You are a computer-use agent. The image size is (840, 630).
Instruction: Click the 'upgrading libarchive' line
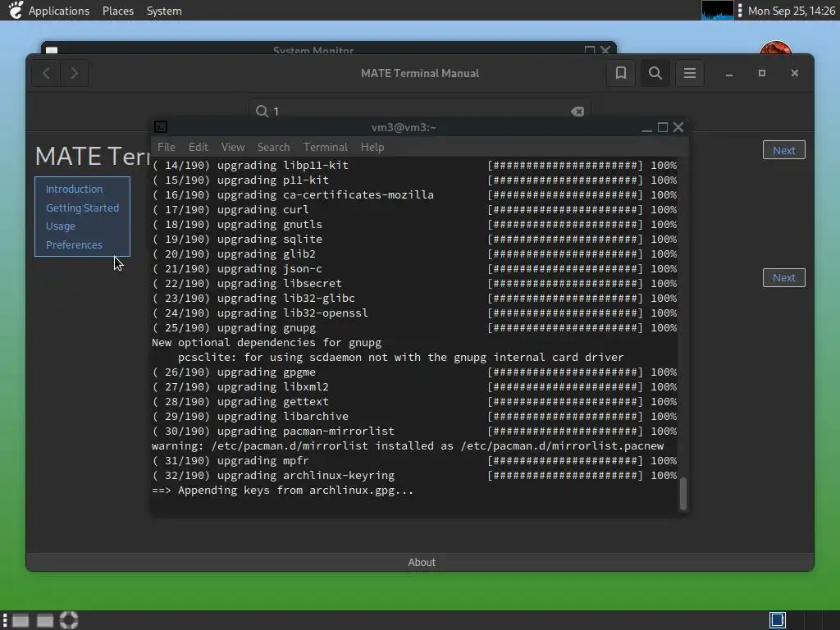coord(414,416)
